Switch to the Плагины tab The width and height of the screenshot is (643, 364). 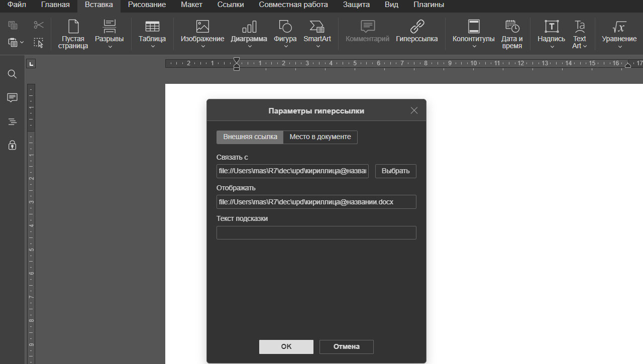(428, 5)
